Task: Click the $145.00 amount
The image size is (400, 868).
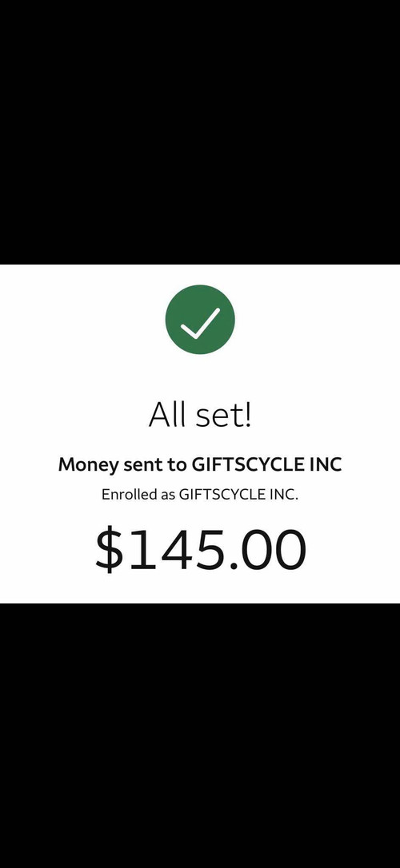Action: pyautogui.click(x=200, y=550)
